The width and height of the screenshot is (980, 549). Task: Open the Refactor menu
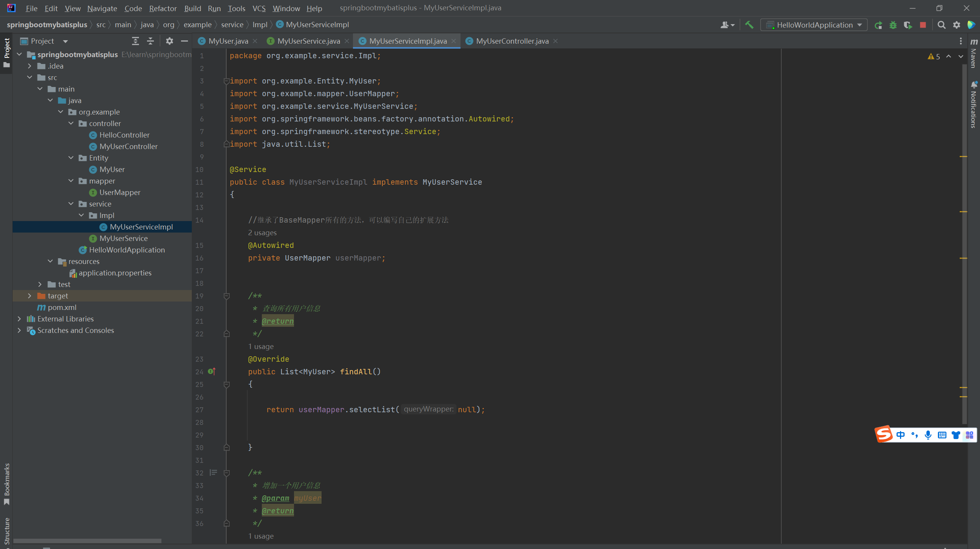[163, 8]
